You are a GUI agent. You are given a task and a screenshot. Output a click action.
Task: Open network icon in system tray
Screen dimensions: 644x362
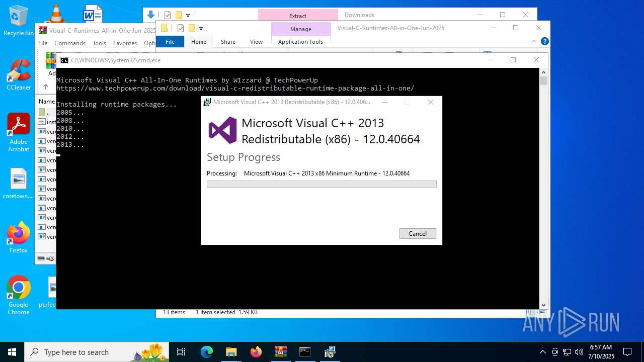[x=567, y=352]
